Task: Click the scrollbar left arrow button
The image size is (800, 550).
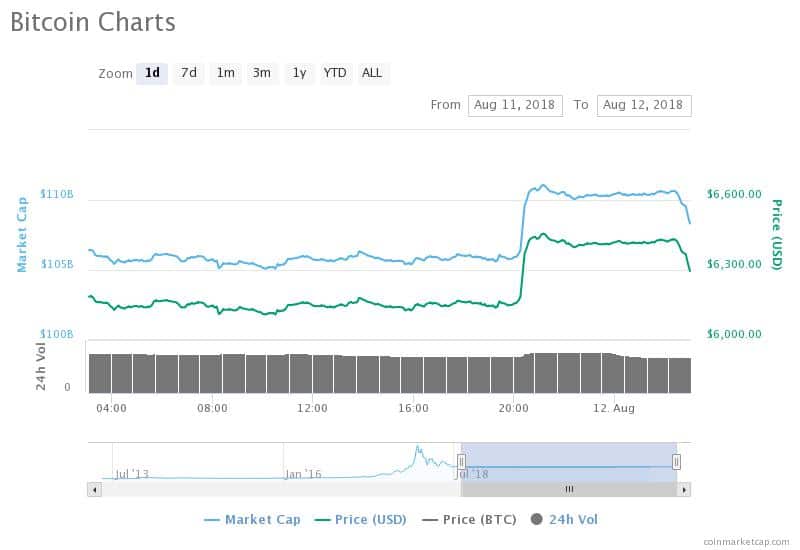Action: pos(95,490)
